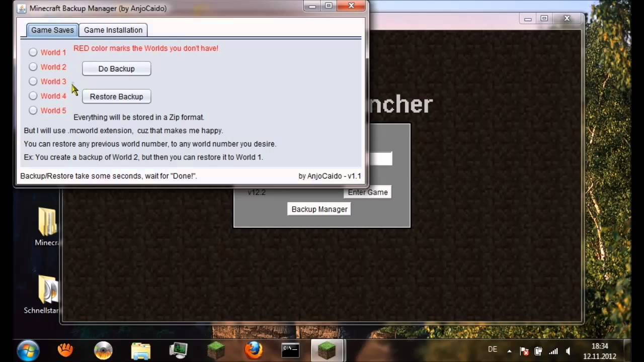This screenshot has width=644, height=362.
Task: Click the power plug tray icon
Action: tap(538, 351)
